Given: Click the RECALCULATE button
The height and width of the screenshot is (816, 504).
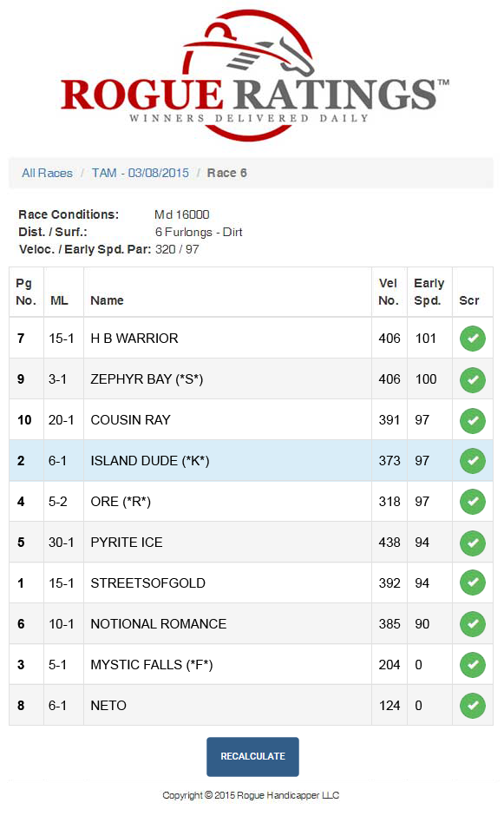Looking at the screenshot, I should tap(252, 756).
